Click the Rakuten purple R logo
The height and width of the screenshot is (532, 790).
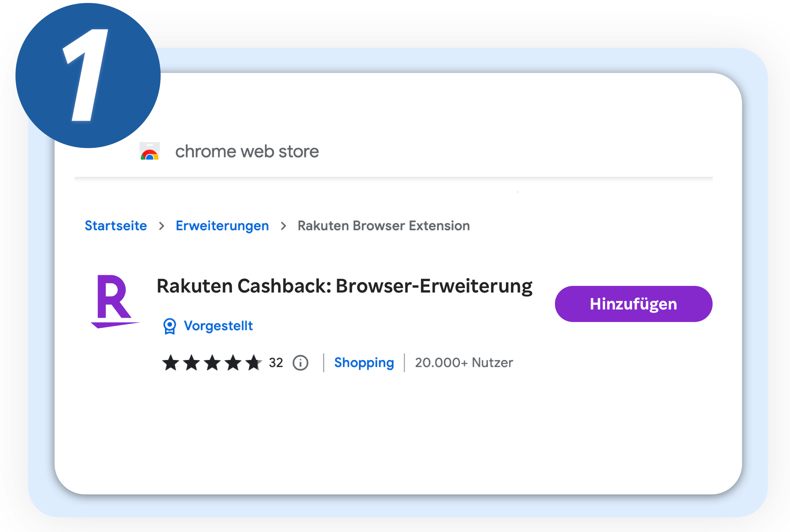tap(115, 301)
